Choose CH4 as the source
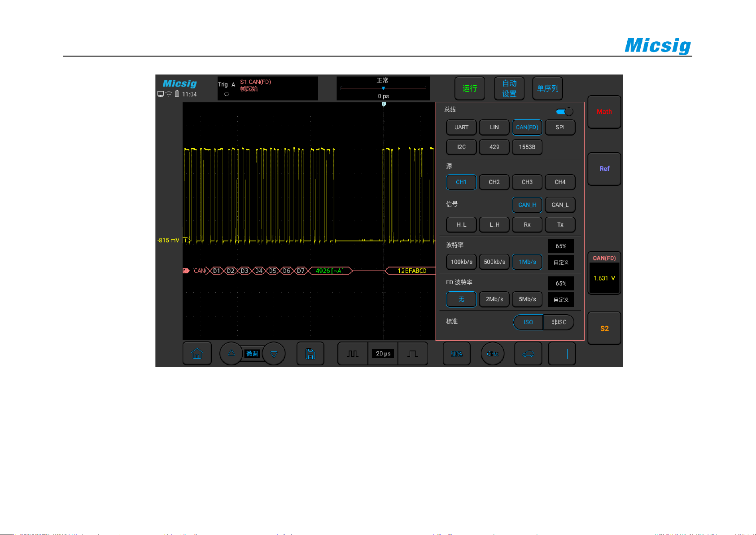 560,182
